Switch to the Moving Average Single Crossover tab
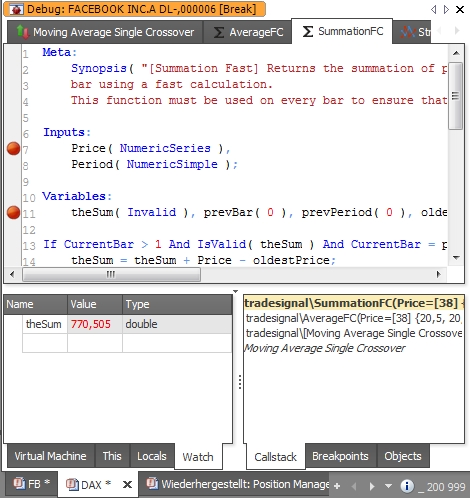Screen dimensions: 470x498 click(x=105, y=32)
